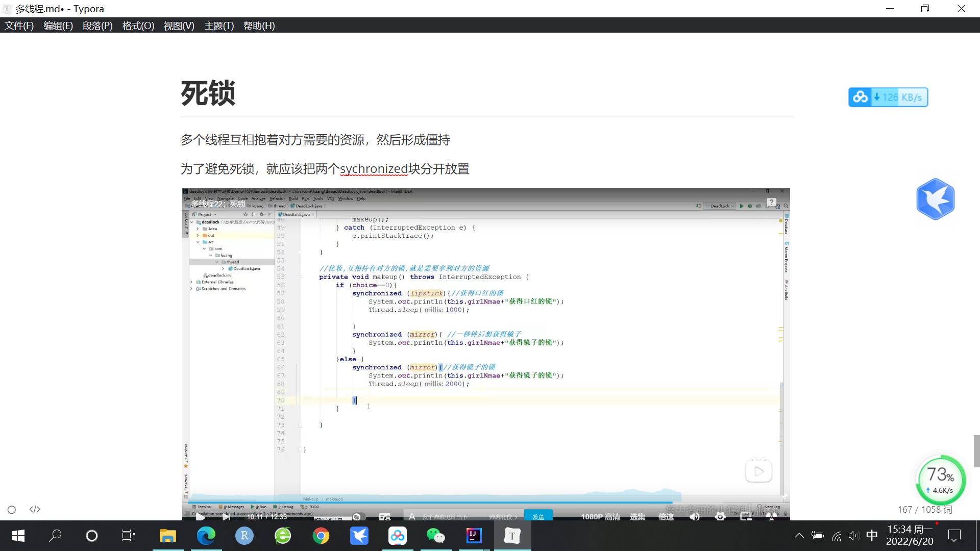
Task: Toggle the Typora sidebar circle icon
Action: click(12, 510)
